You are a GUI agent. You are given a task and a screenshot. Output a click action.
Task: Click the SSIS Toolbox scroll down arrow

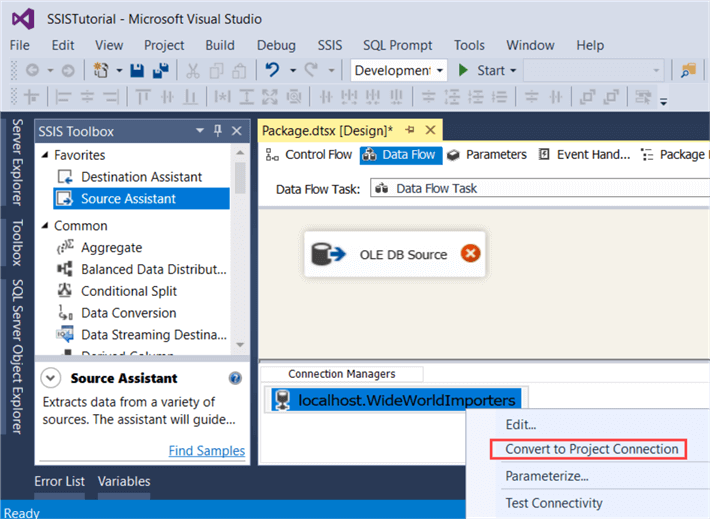pyautogui.click(x=240, y=345)
